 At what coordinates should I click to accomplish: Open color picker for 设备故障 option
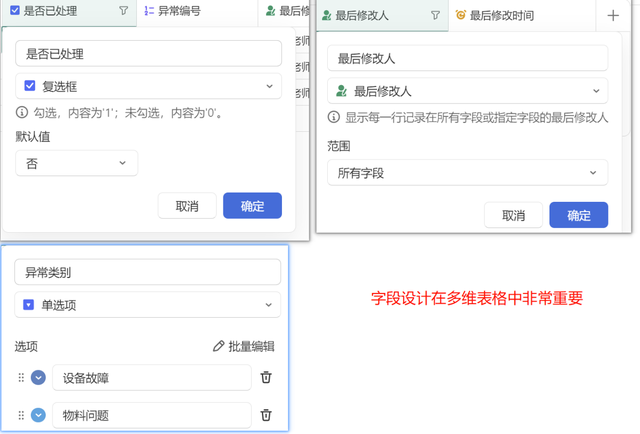point(38,378)
